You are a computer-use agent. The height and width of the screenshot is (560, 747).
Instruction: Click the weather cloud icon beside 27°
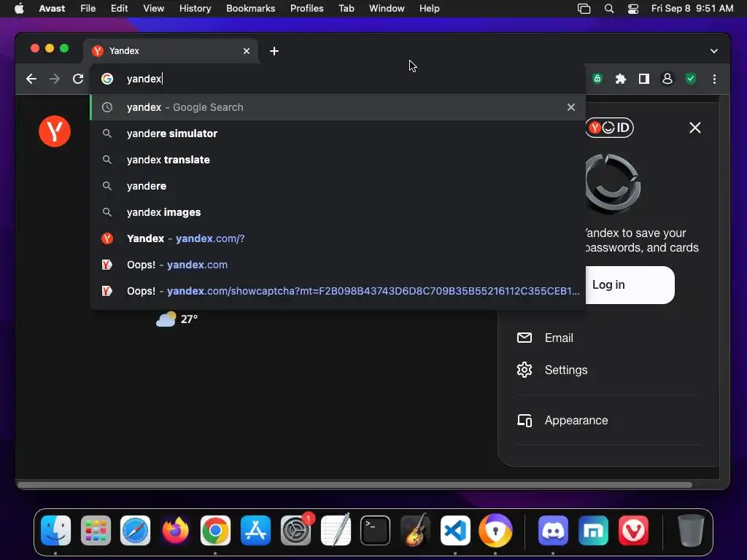click(x=166, y=319)
